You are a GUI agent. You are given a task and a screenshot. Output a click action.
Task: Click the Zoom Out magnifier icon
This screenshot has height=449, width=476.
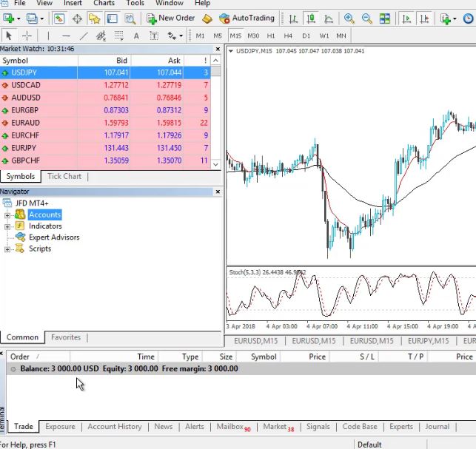[366, 18]
